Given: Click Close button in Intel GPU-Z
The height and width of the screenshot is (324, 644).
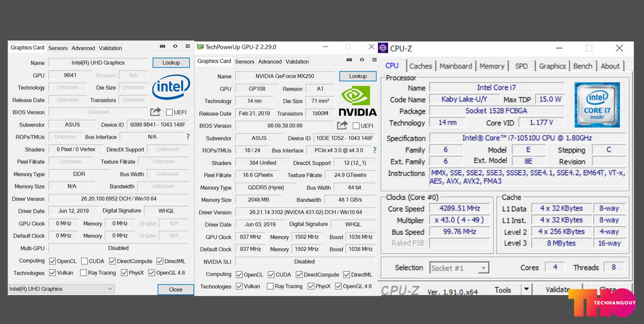Looking at the screenshot, I should [175, 289].
